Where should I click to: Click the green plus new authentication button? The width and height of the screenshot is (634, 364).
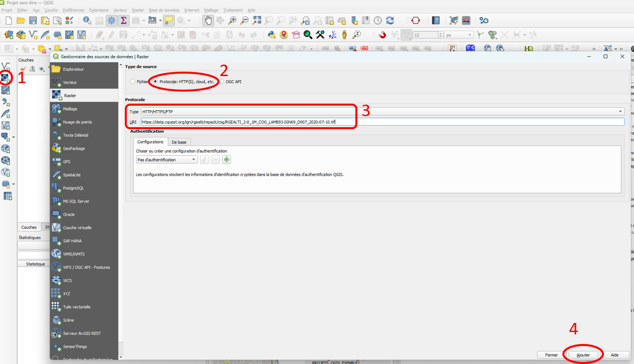click(x=227, y=160)
